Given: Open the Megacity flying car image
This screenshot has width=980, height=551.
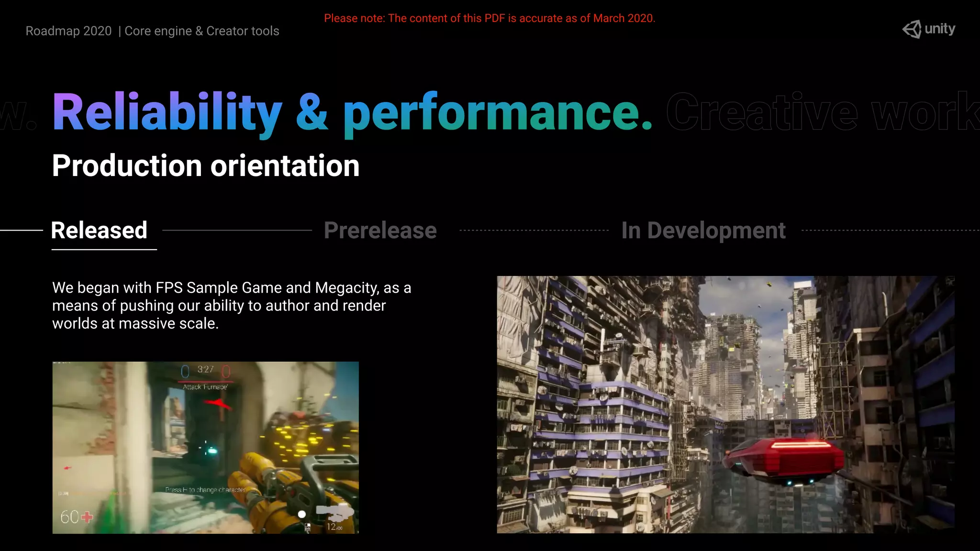Looking at the screenshot, I should (725, 405).
